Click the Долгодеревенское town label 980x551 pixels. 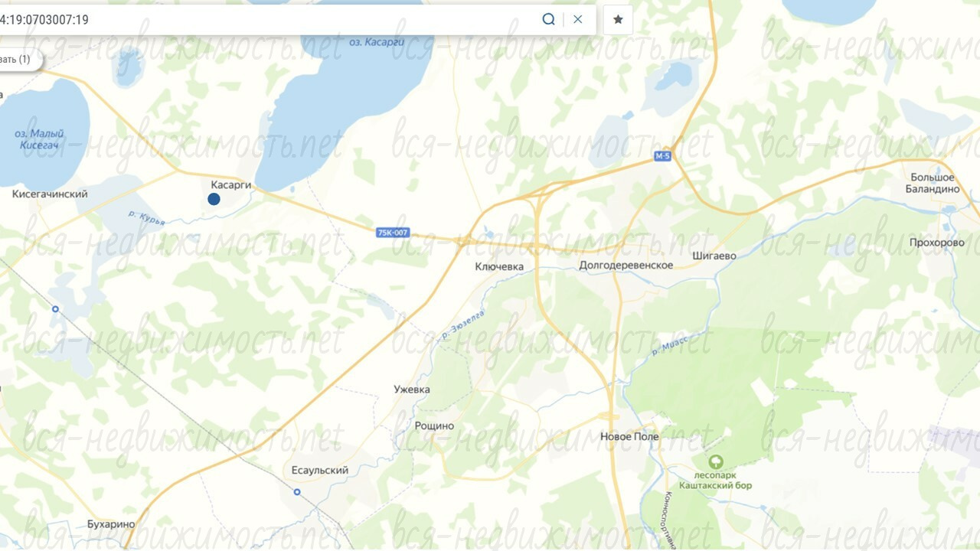tap(626, 266)
